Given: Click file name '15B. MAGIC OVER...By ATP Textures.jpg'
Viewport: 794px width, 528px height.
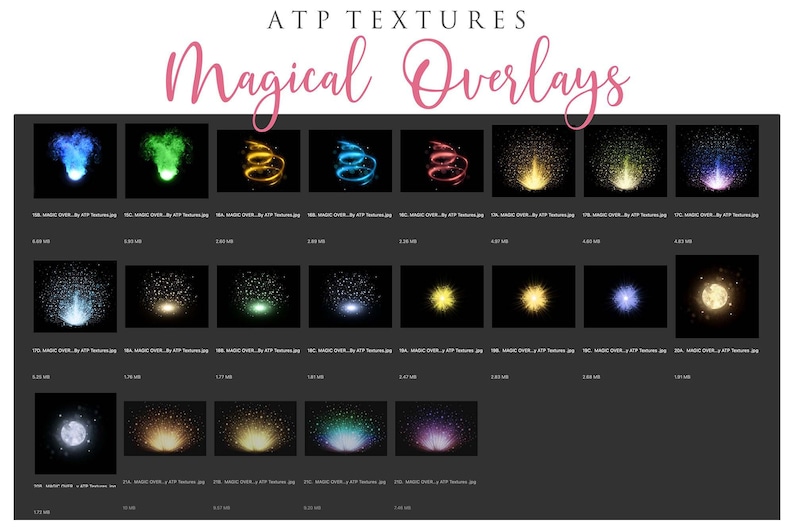Looking at the screenshot, I should pos(74,215).
